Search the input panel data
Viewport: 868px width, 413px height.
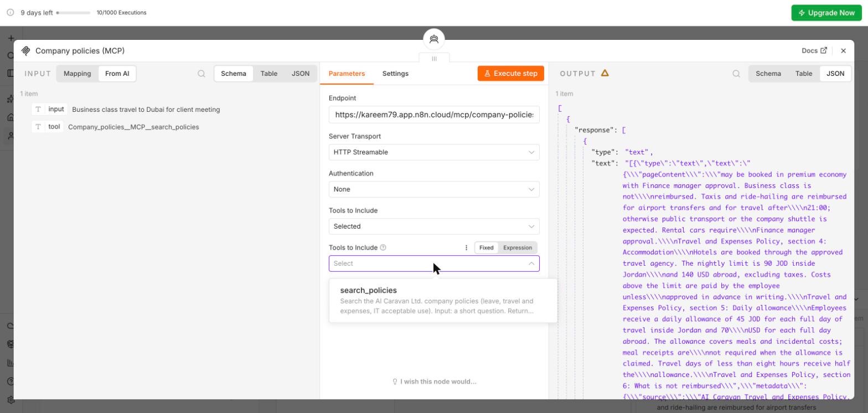[x=201, y=74]
